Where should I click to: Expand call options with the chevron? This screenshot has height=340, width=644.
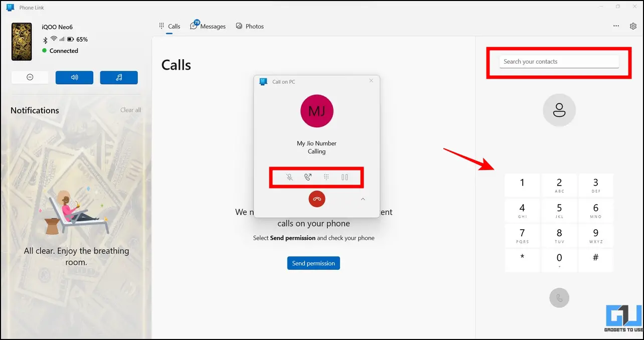363,199
